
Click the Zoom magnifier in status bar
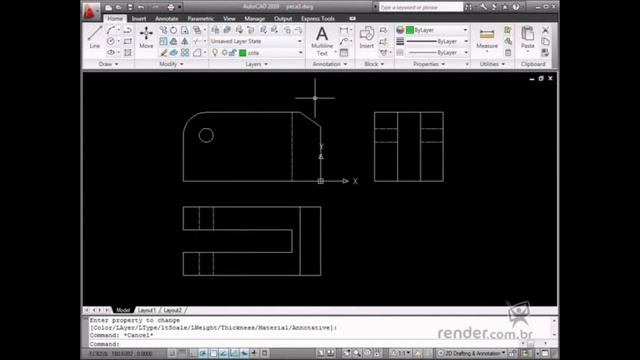click(357, 353)
